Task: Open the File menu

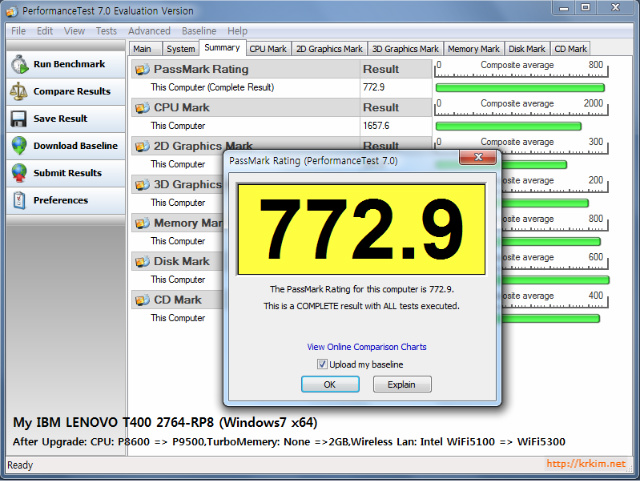Action: (x=18, y=31)
